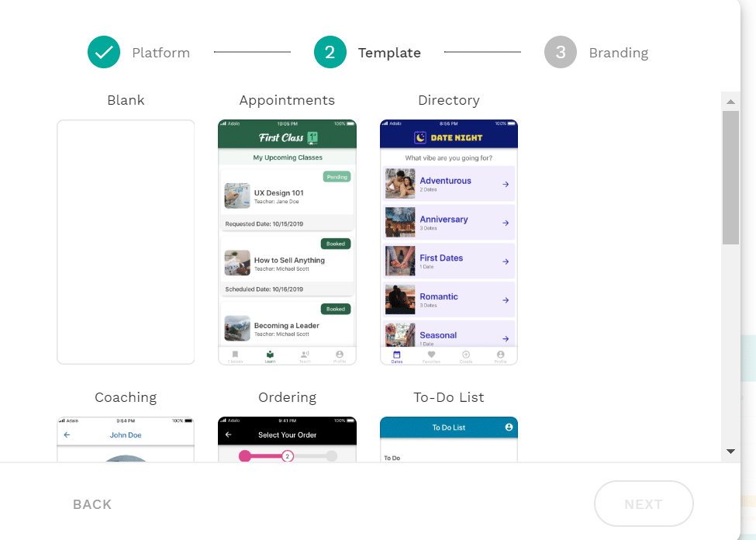Click the profile icon in To Do List header
Screen dimensions: 756x540
(509, 427)
